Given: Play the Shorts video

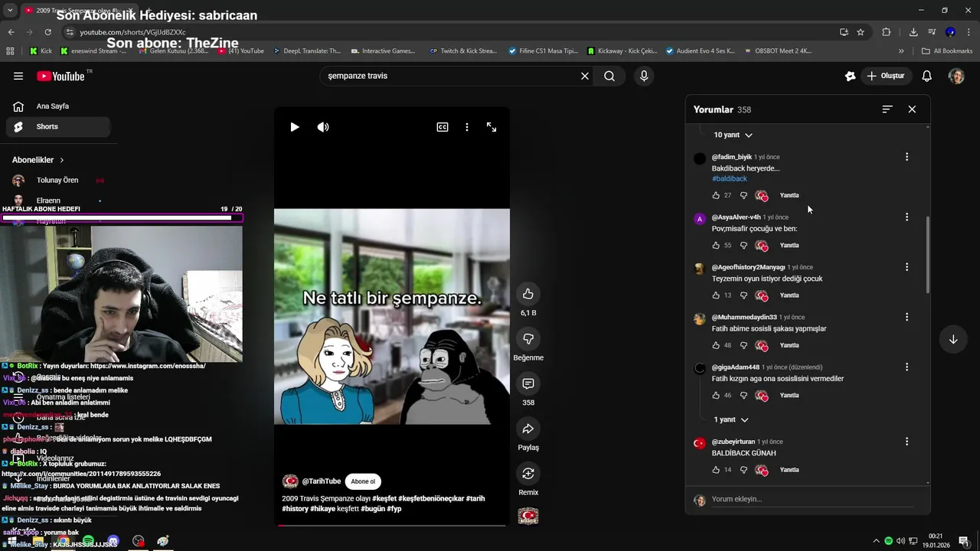Looking at the screenshot, I should (295, 127).
